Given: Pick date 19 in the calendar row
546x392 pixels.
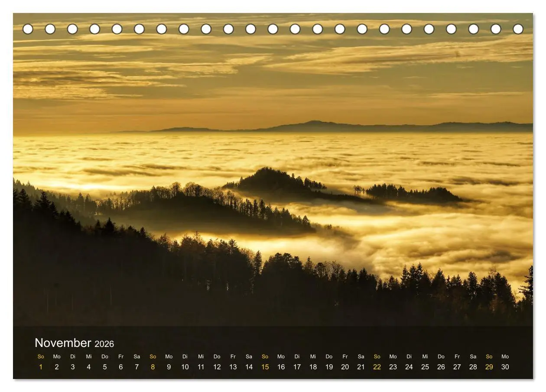Looking at the screenshot, I should 329,367.
